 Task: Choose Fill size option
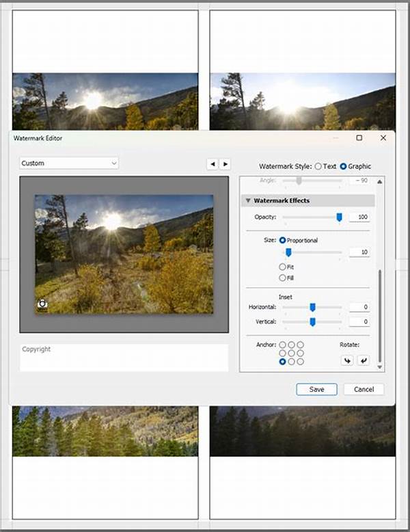[x=283, y=278]
